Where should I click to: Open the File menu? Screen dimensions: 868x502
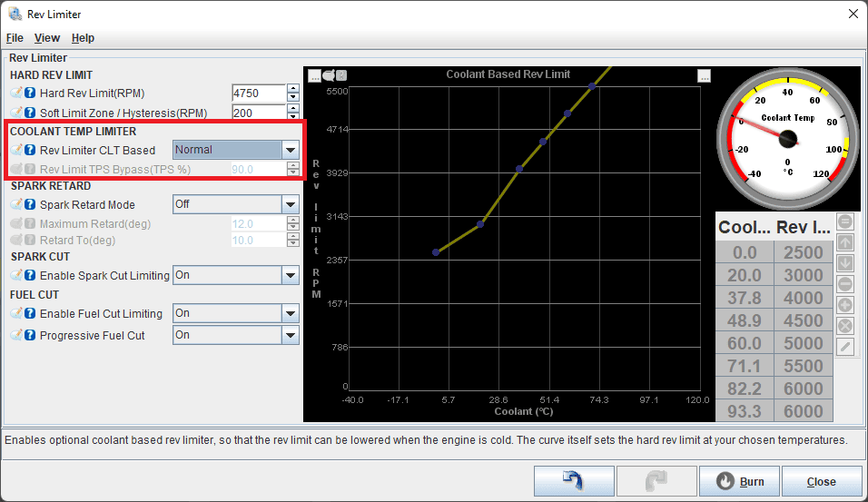15,38
